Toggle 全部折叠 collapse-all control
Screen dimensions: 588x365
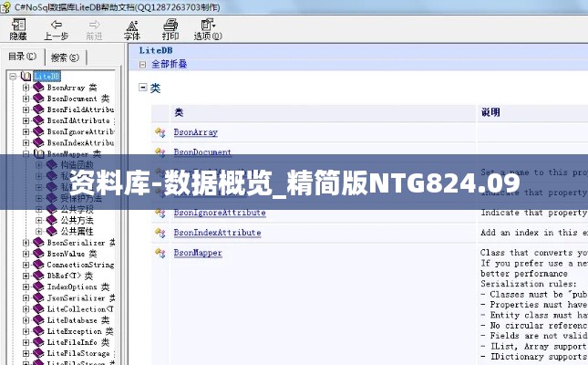click(143, 65)
